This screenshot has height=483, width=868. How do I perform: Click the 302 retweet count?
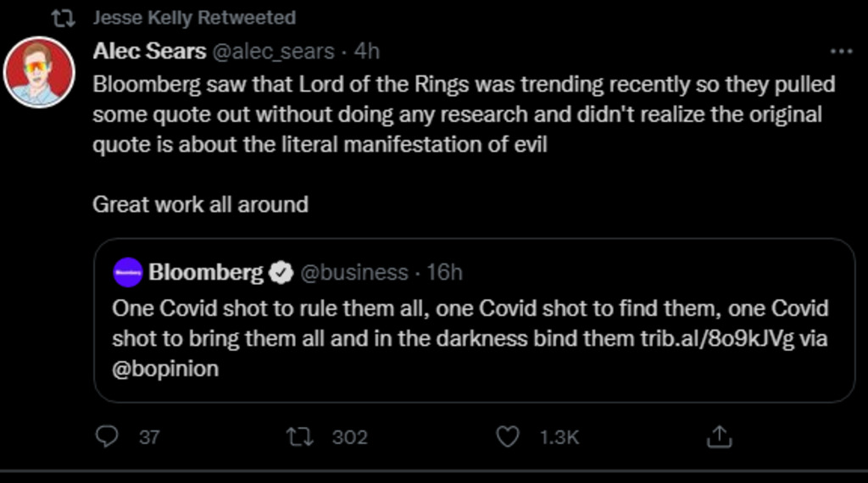coord(349,437)
